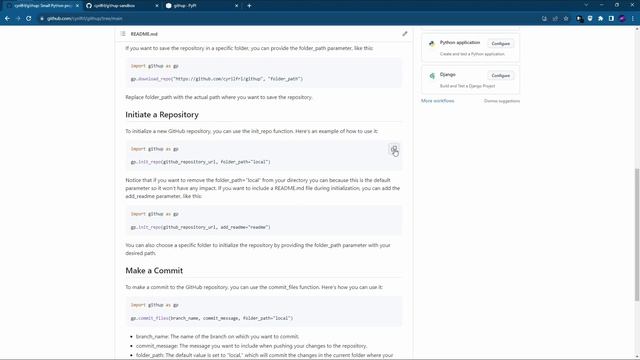
Task: Close the githup PyPI tab
Action: tap(236, 6)
